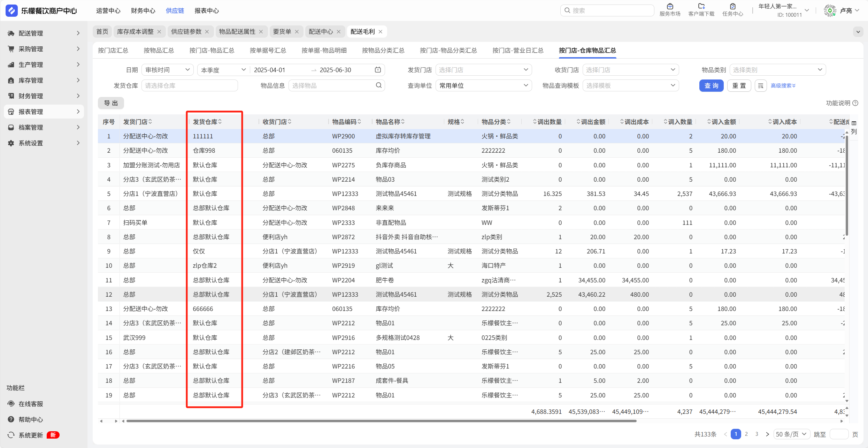Viewport: 868px width, 448px height.
Task: Click the 功能说明 help question icon
Action: [855, 103]
